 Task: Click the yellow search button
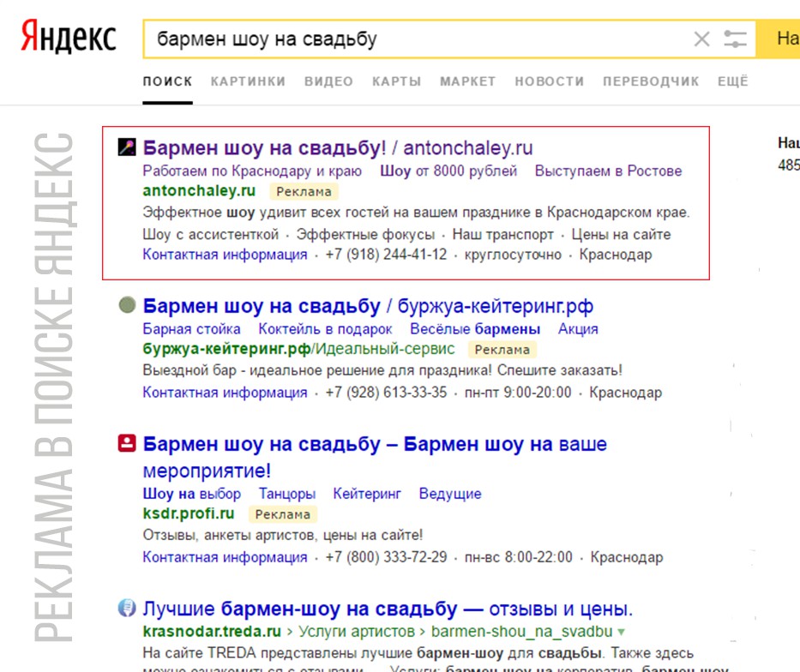click(x=779, y=39)
